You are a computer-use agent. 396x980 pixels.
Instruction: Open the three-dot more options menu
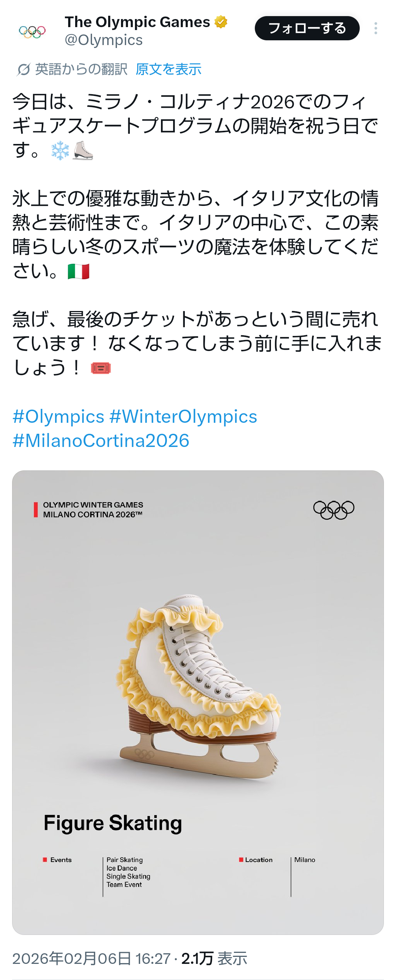coord(375,29)
